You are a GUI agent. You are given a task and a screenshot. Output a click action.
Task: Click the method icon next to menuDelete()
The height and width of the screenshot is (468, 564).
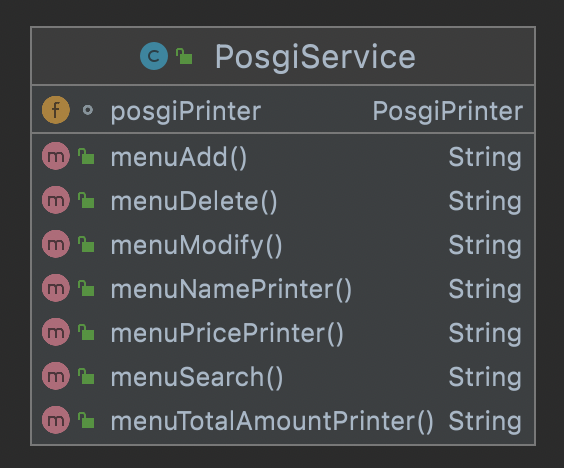[x=56, y=200]
